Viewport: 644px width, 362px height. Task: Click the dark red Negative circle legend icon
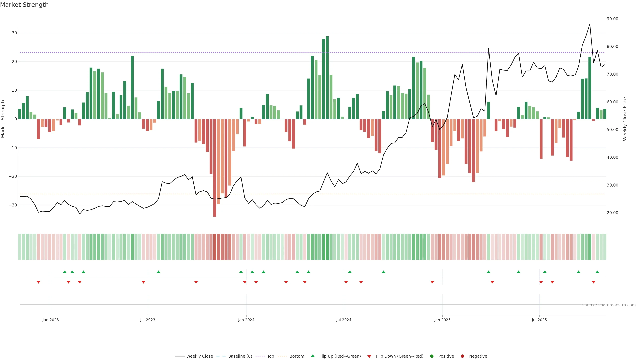pos(462,356)
